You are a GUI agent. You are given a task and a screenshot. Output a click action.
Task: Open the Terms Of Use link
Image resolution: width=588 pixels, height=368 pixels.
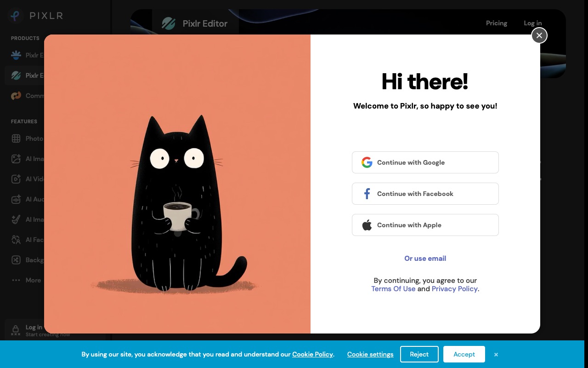(x=393, y=289)
